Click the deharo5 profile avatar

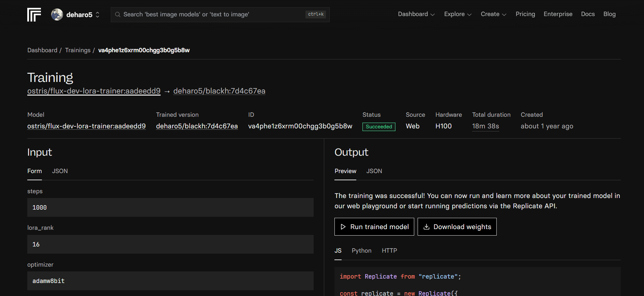[57, 15]
